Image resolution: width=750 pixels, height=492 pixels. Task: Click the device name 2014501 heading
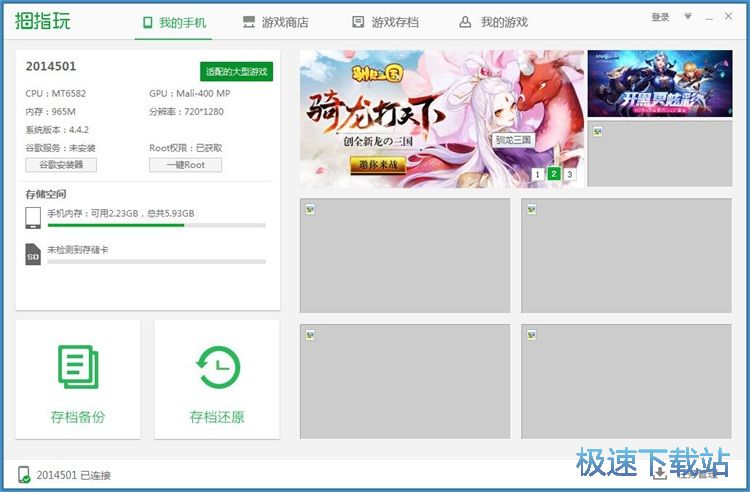tap(51, 66)
